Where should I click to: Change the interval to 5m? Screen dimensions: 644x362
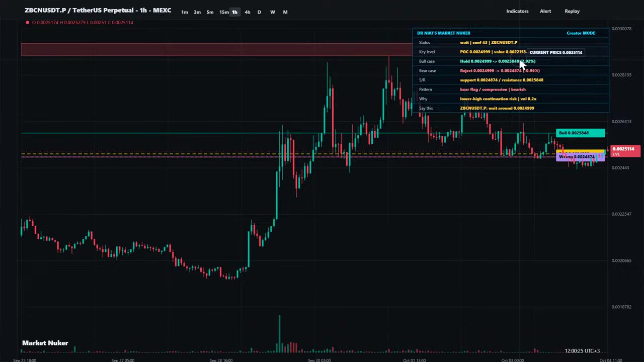(210, 12)
